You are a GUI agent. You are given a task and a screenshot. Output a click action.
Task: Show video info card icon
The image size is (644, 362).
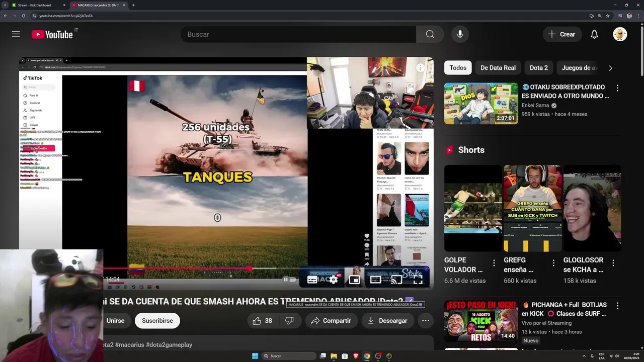coord(420,68)
